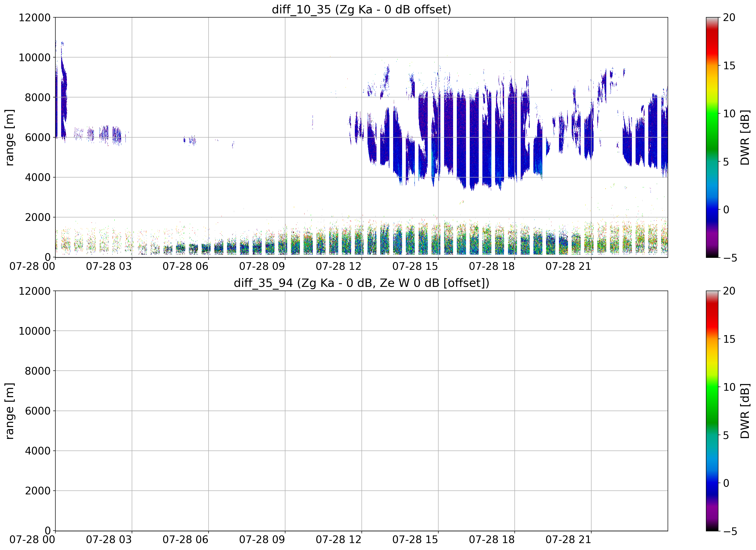The width and height of the screenshot is (756, 550).
Task: Click the '8000' tick on the bottom plot
Action: point(38,371)
